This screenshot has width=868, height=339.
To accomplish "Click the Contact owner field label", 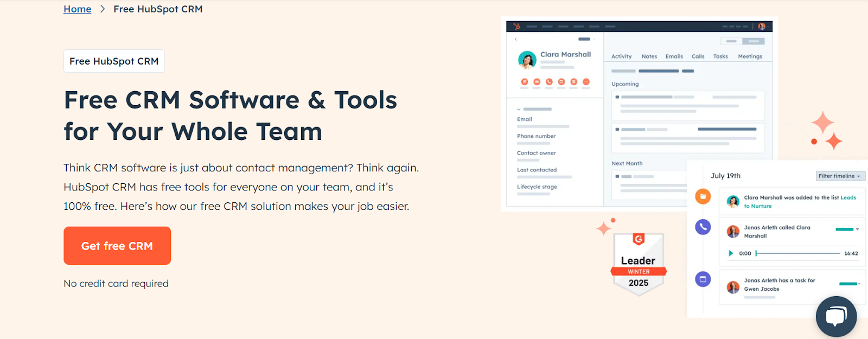I will pos(537,153).
